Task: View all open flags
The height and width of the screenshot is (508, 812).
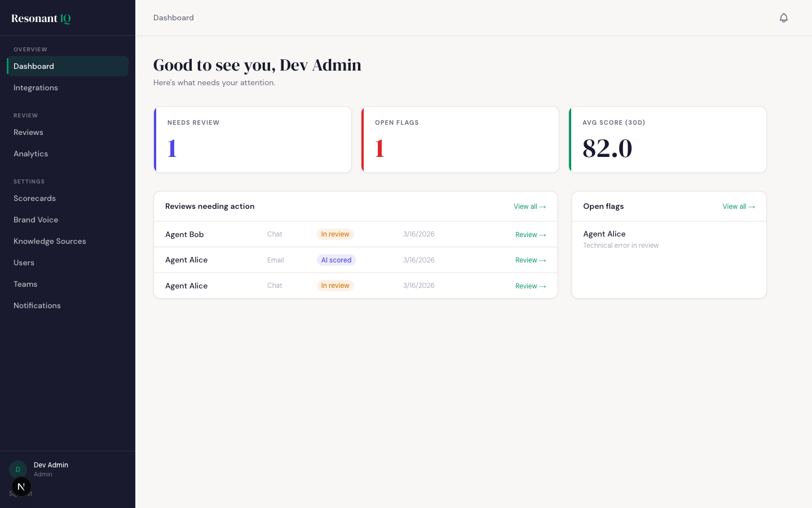Action: point(738,207)
